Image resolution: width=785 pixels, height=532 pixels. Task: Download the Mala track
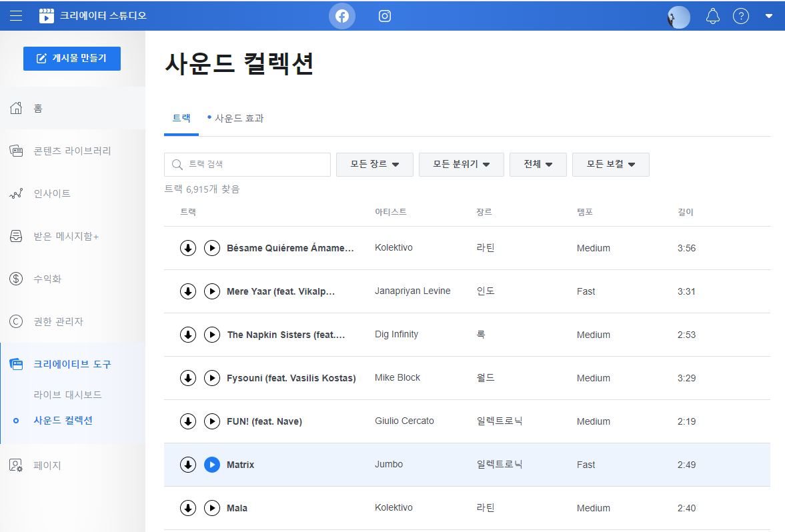(188, 509)
